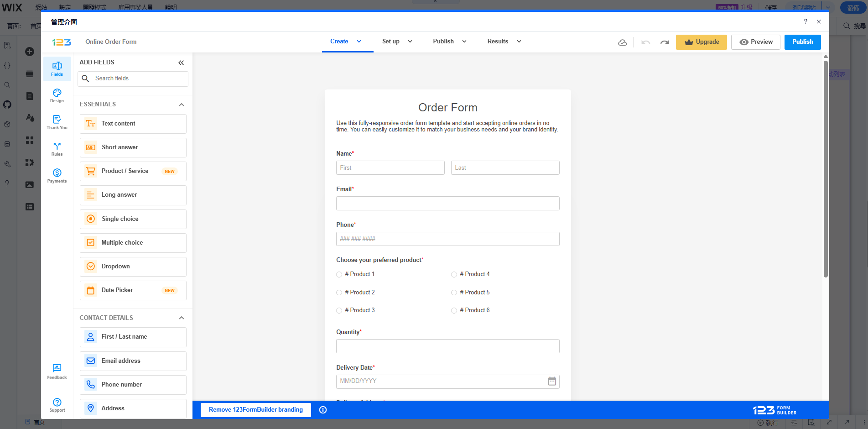Open the Design panel icon

[57, 95]
